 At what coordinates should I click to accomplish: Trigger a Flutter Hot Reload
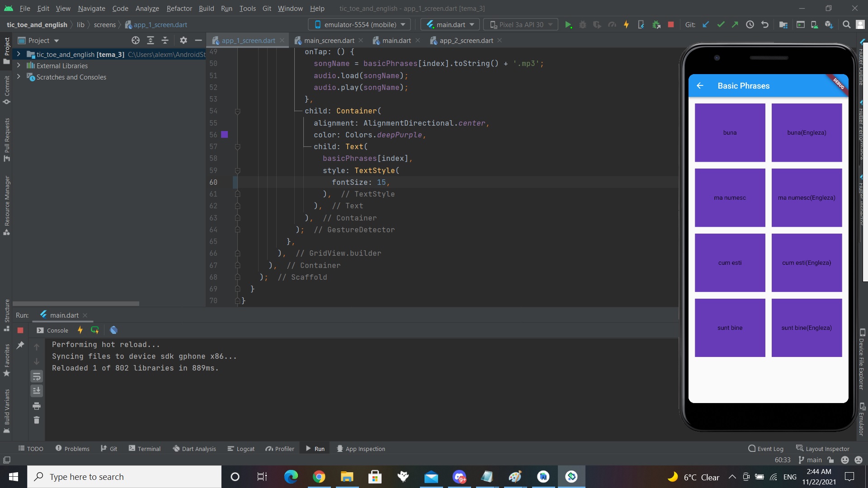[x=626, y=24]
